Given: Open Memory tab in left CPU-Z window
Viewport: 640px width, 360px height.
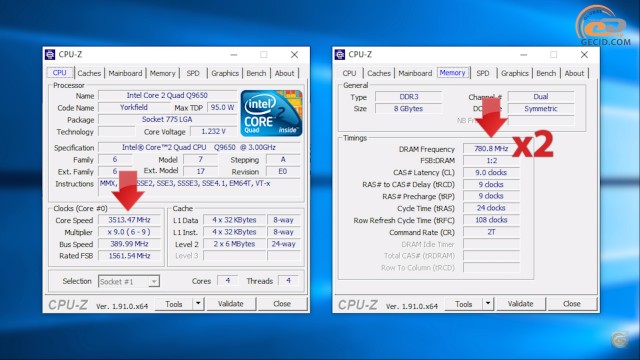Looking at the screenshot, I should pos(162,73).
